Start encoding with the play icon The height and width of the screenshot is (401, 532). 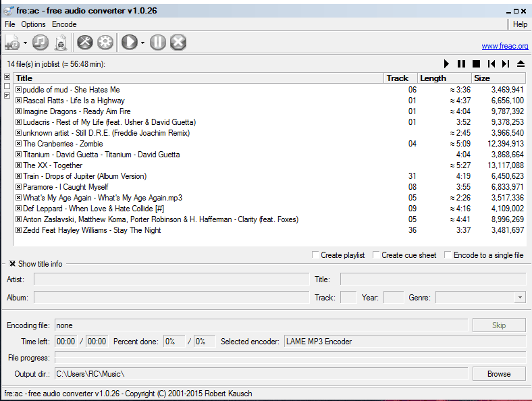130,43
